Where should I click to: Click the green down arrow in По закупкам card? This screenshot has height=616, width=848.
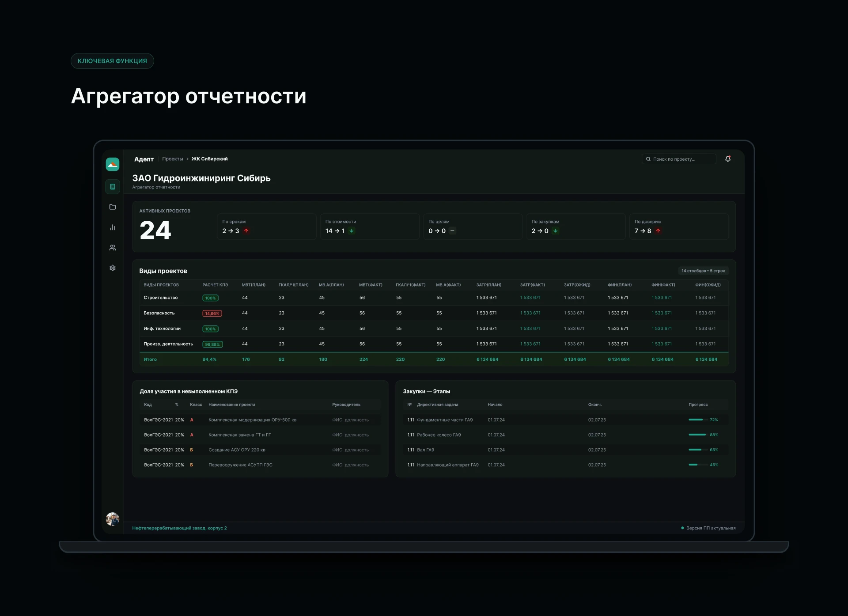tap(556, 231)
